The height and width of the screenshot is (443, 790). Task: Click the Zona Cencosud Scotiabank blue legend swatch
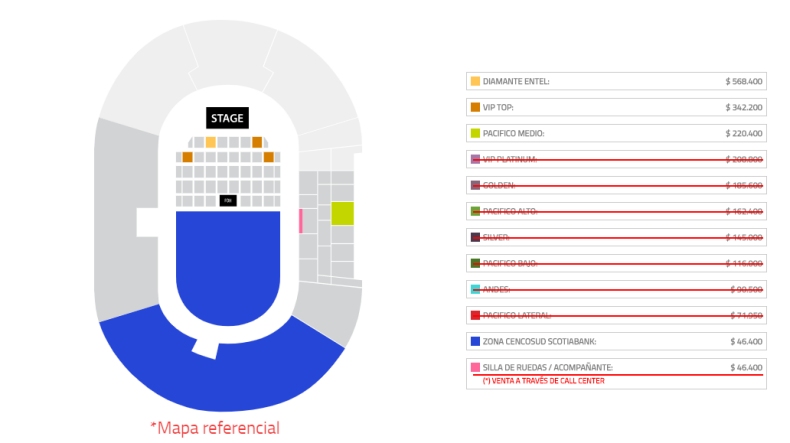coord(475,342)
